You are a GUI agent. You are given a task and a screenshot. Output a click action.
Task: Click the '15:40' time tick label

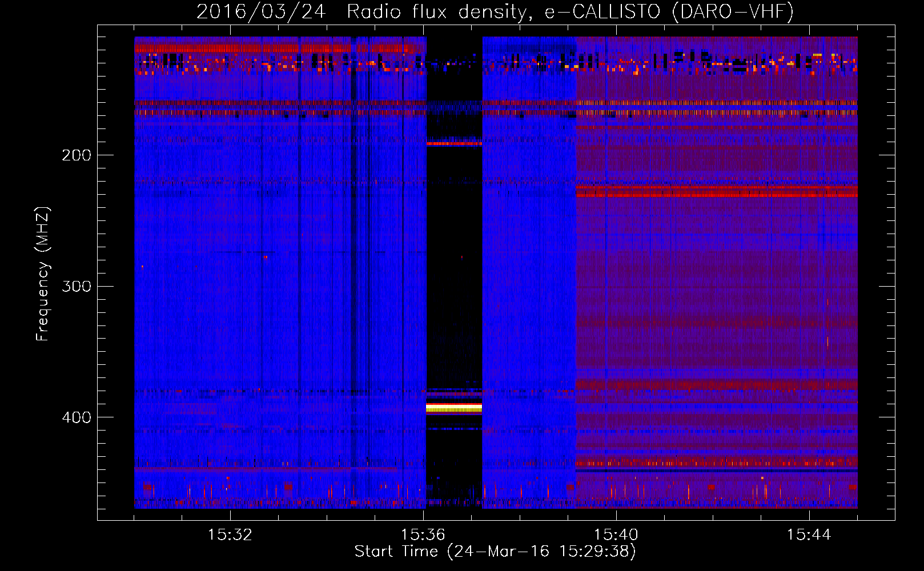point(616,535)
